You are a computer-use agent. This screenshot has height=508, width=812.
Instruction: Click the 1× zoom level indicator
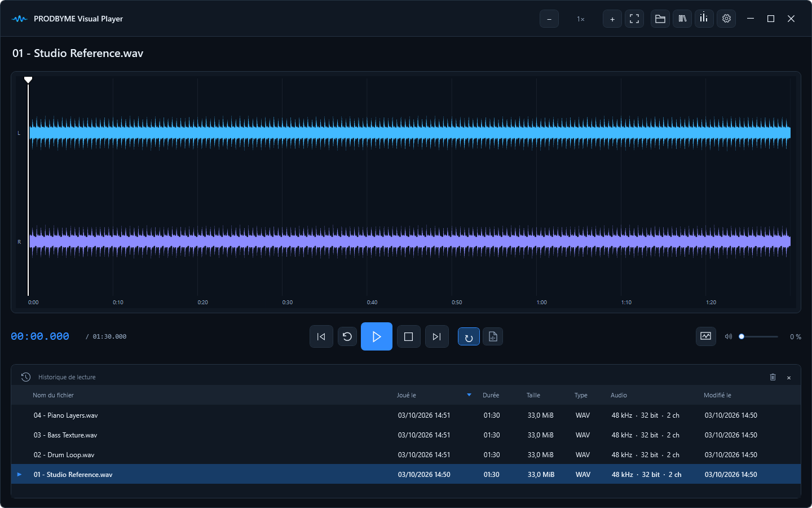click(x=581, y=19)
